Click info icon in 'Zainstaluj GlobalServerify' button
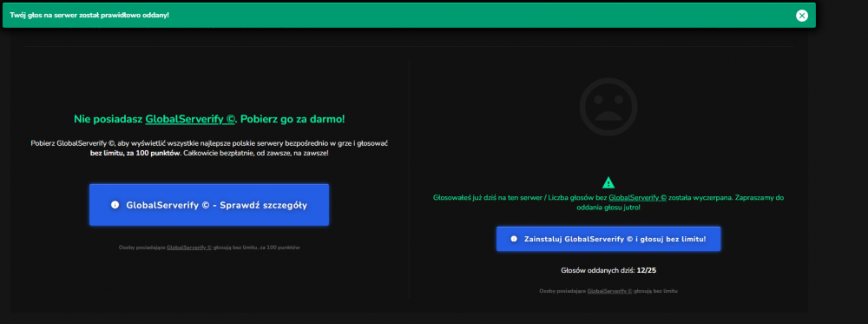This screenshot has height=324, width=868. pos(514,239)
